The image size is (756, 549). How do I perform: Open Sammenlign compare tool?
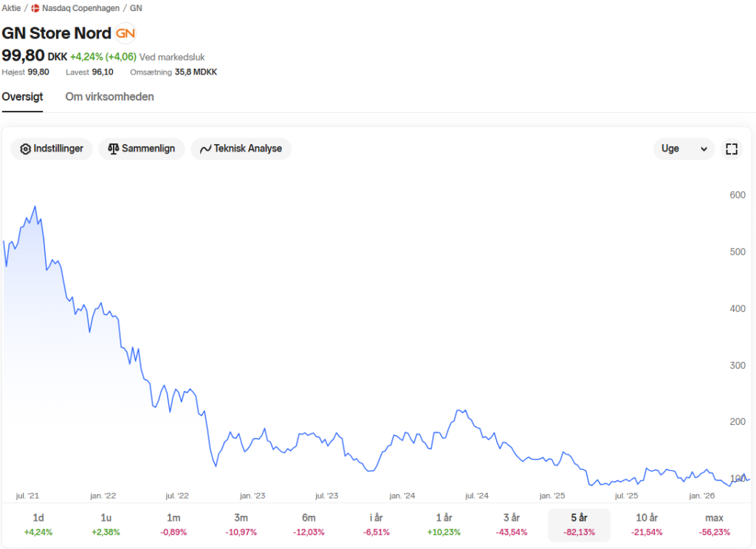point(142,149)
